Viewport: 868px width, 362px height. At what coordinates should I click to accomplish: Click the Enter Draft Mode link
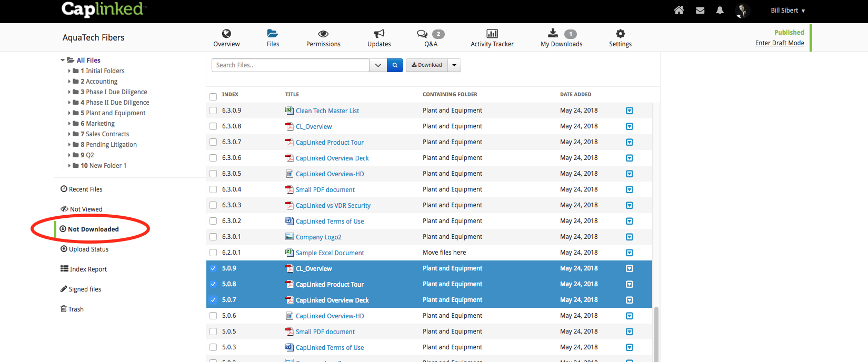pyautogui.click(x=780, y=43)
